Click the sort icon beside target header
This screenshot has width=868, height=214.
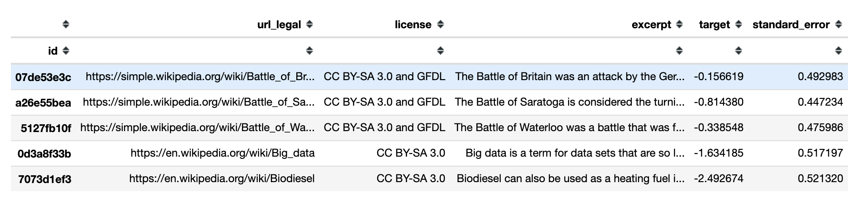(x=738, y=25)
